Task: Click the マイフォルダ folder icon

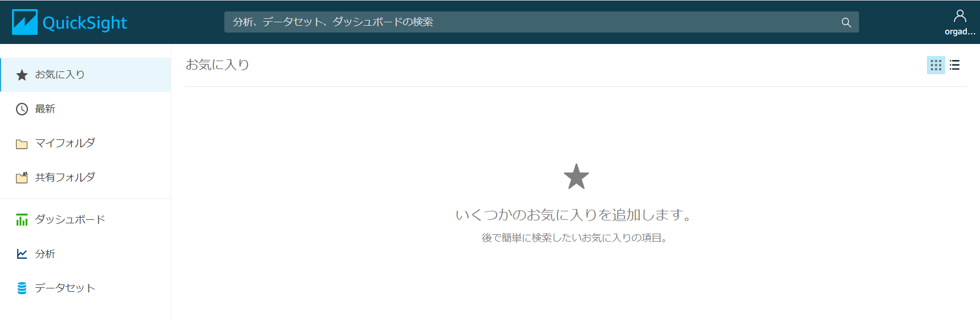Action: coord(22,144)
